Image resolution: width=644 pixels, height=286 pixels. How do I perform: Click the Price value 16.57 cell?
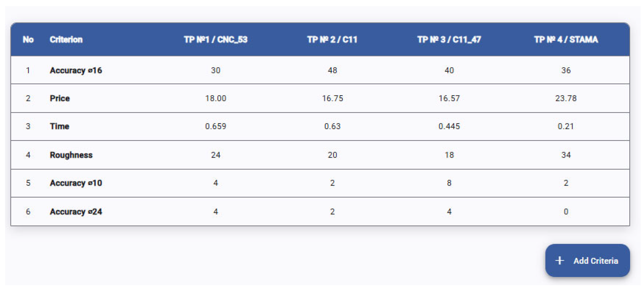(x=449, y=98)
